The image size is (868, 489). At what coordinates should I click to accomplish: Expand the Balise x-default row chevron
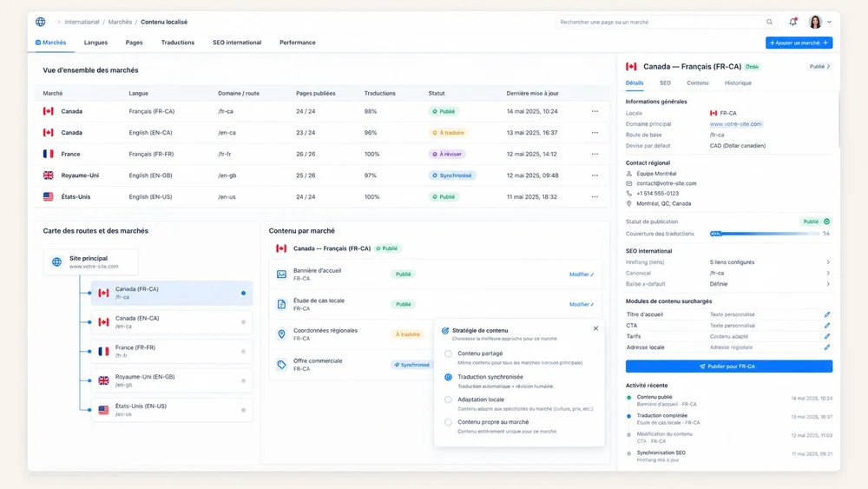tap(827, 284)
